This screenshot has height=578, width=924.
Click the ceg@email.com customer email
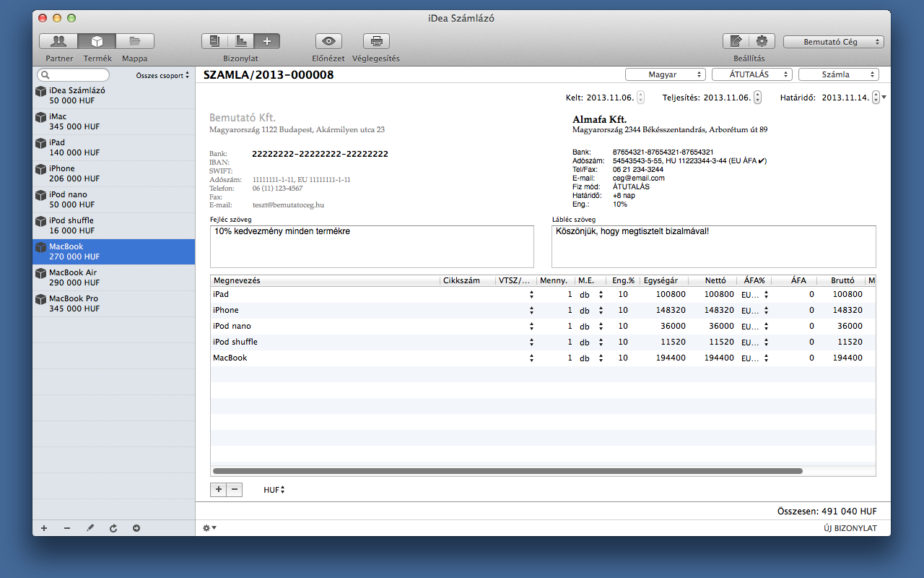point(639,178)
